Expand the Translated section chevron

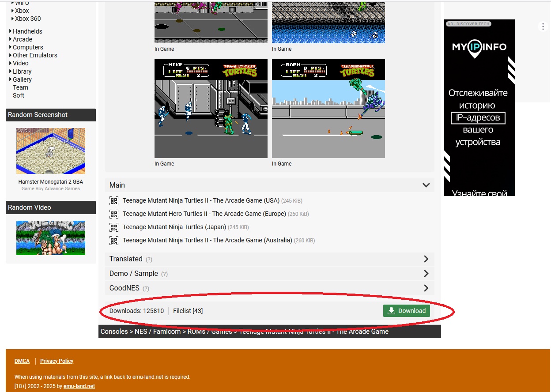(426, 259)
